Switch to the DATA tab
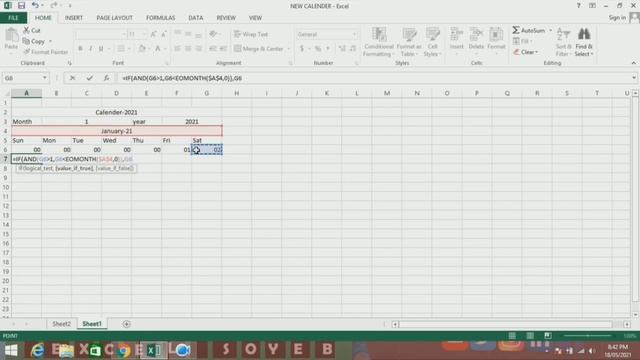Viewport: 640px width, 360px height. (x=196, y=18)
